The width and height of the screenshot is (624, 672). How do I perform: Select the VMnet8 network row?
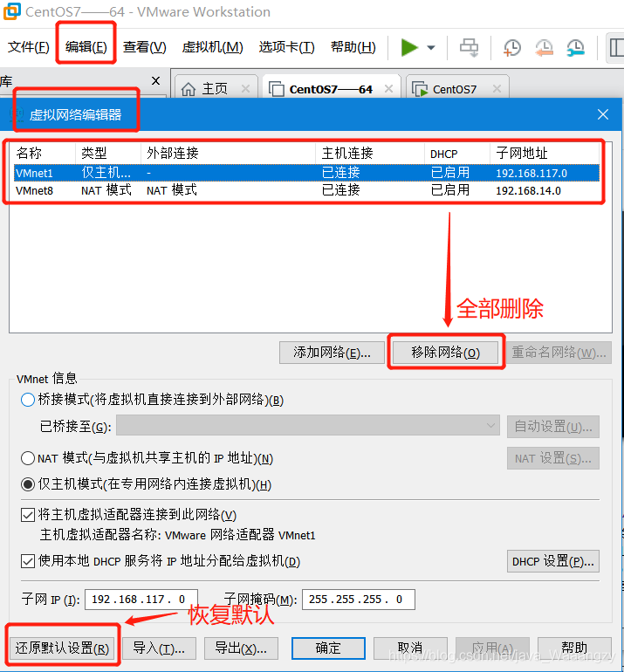pyautogui.click(x=306, y=190)
